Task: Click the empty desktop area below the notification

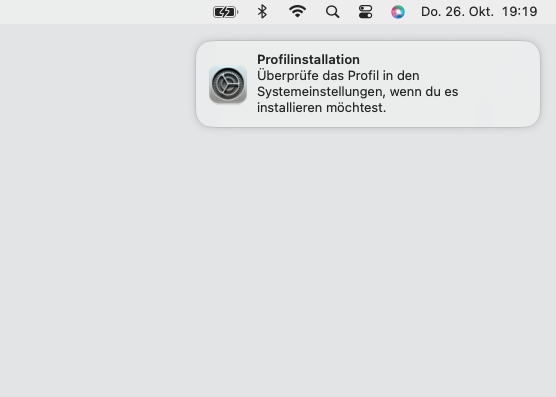Action: [x=368, y=248]
